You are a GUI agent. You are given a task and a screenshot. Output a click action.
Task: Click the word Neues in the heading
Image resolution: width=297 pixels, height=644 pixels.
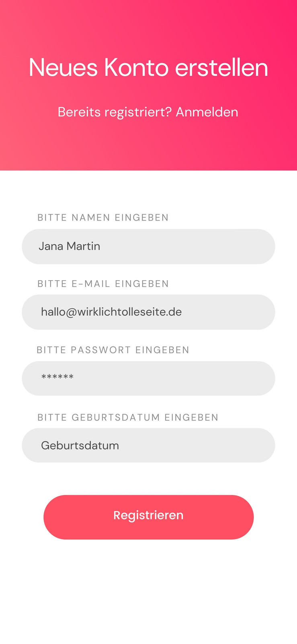click(x=63, y=67)
